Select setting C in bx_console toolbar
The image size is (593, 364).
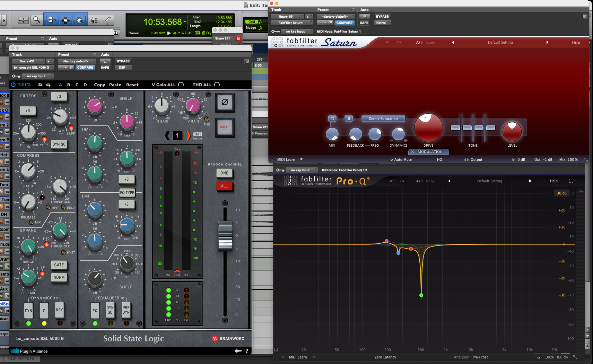[x=77, y=85]
